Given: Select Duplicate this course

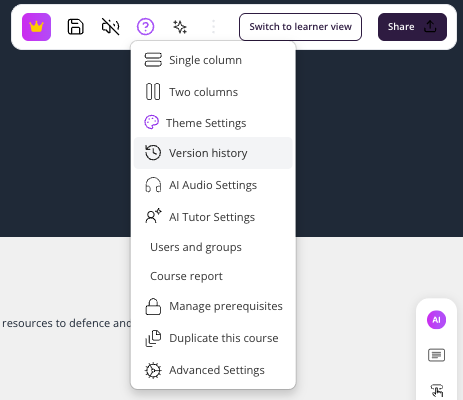Looking at the screenshot, I should coord(213,338).
